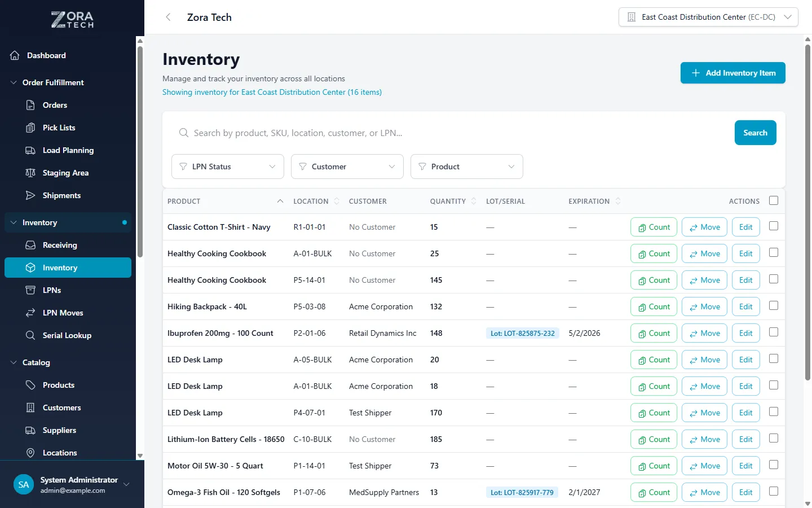Screen dimensions: 812x508
Task: Switch to the Products page under Catalog
Action: click(59, 385)
